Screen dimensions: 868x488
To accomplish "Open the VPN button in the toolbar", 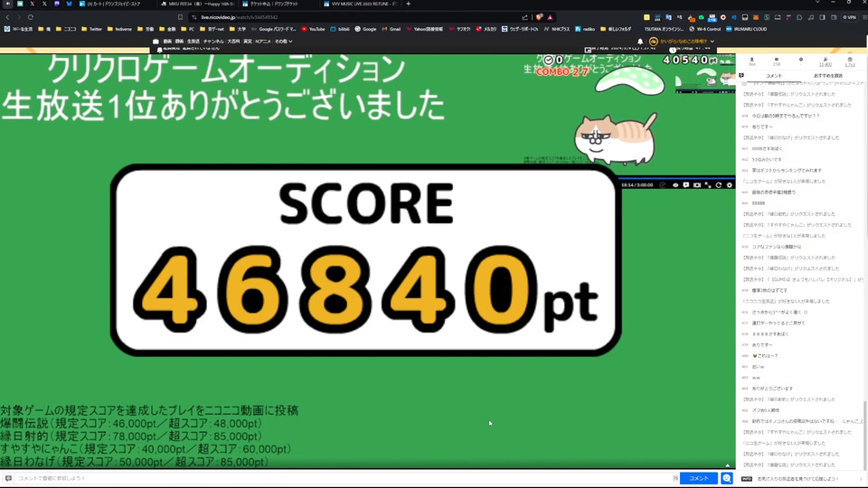I will pos(849,18).
